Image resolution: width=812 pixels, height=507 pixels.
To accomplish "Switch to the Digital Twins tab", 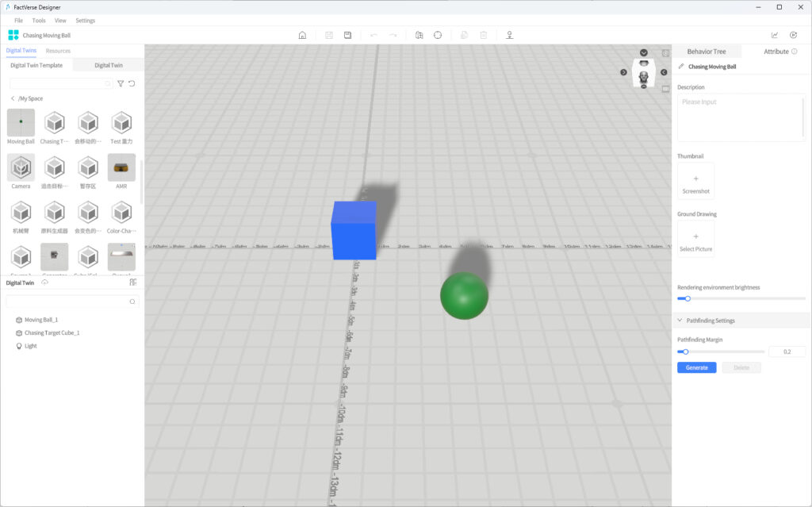I will point(21,50).
